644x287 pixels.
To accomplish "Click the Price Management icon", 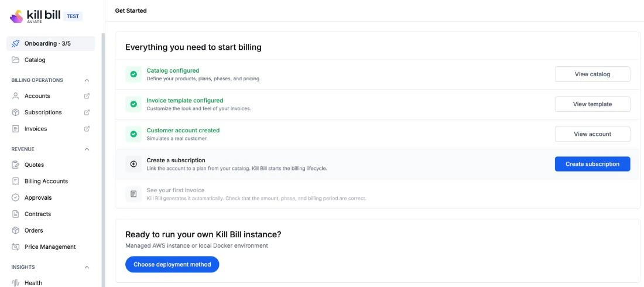I will point(16,247).
